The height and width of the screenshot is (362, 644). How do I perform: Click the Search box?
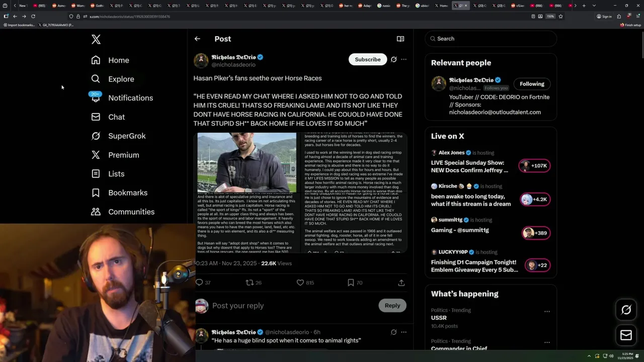pyautogui.click(x=491, y=39)
